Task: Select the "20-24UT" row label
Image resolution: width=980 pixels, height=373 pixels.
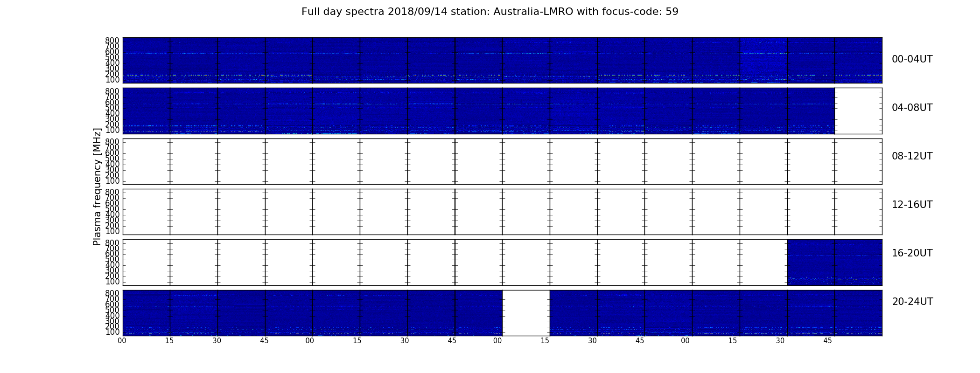Action: click(x=912, y=302)
